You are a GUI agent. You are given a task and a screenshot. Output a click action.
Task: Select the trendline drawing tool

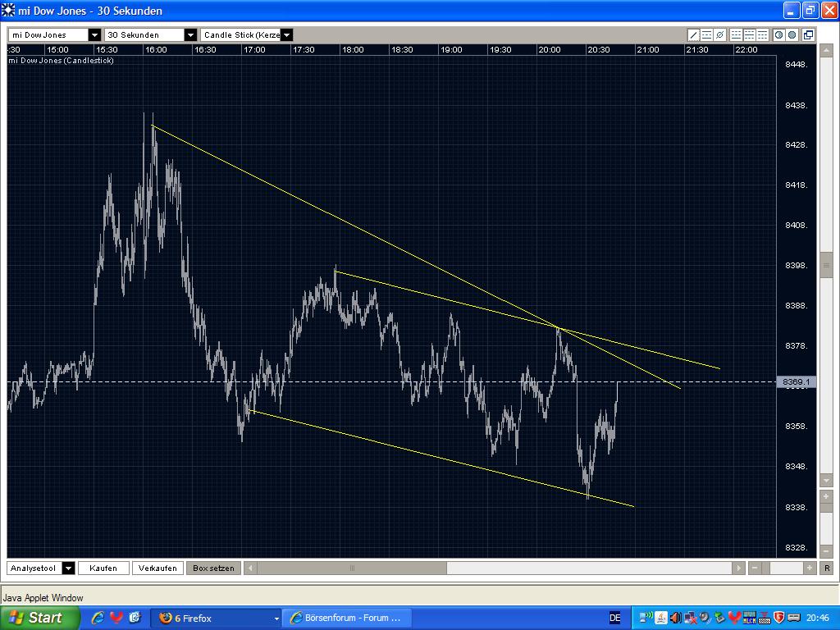click(x=694, y=34)
